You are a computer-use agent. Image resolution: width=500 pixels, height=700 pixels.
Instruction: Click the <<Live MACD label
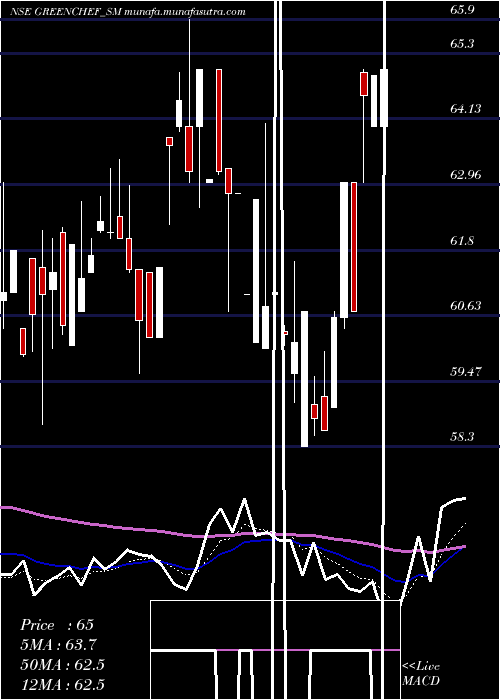pyautogui.click(x=421, y=674)
